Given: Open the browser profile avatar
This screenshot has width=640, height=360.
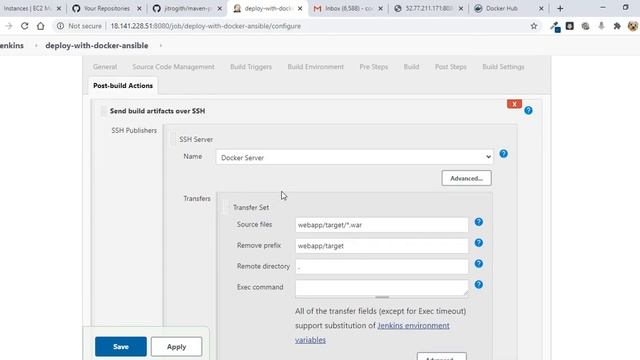Looking at the screenshot, I should point(633,26).
